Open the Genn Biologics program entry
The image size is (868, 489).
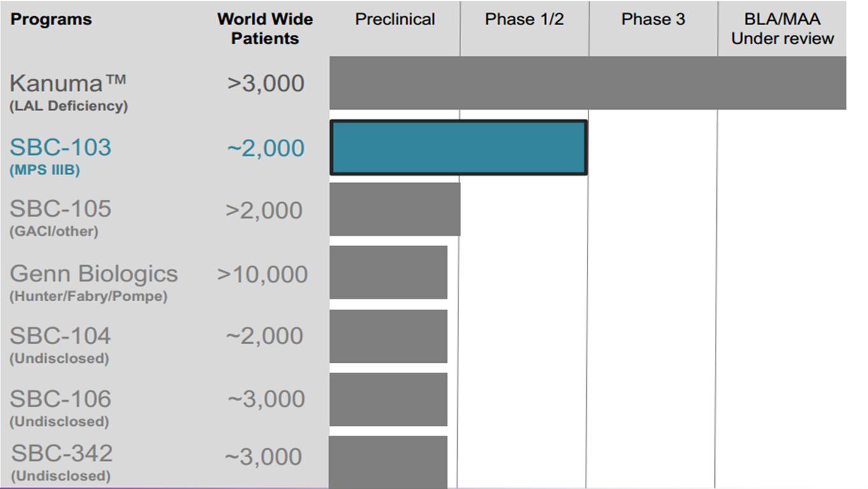click(94, 274)
